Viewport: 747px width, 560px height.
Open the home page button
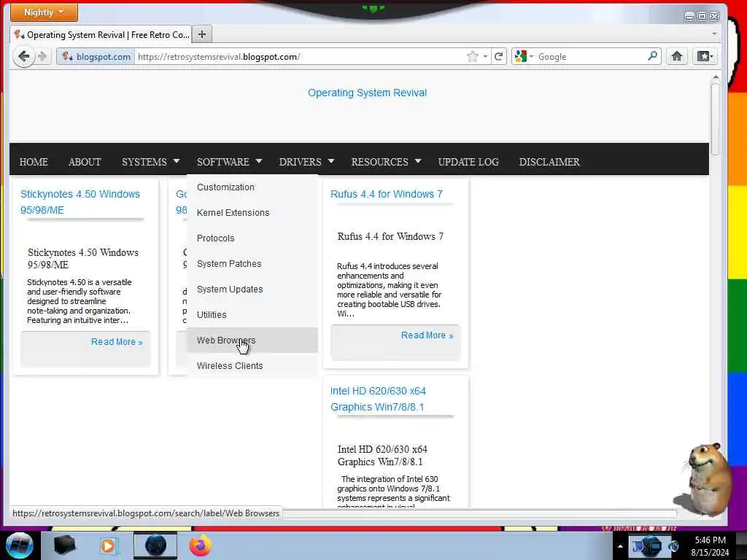pos(676,56)
